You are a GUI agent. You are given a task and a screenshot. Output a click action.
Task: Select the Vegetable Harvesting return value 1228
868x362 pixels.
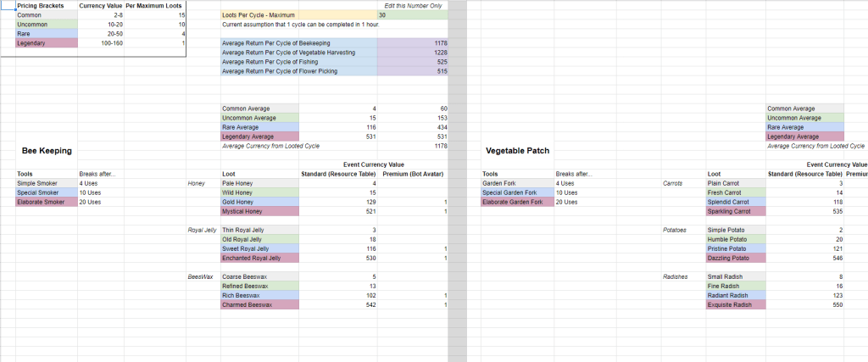pyautogui.click(x=412, y=53)
